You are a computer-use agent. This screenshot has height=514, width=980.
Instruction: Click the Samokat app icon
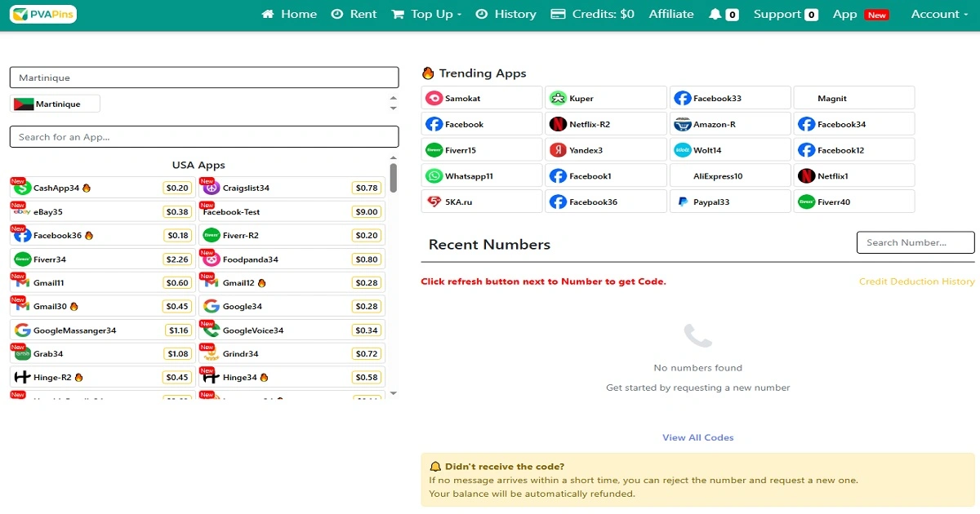[434, 98]
